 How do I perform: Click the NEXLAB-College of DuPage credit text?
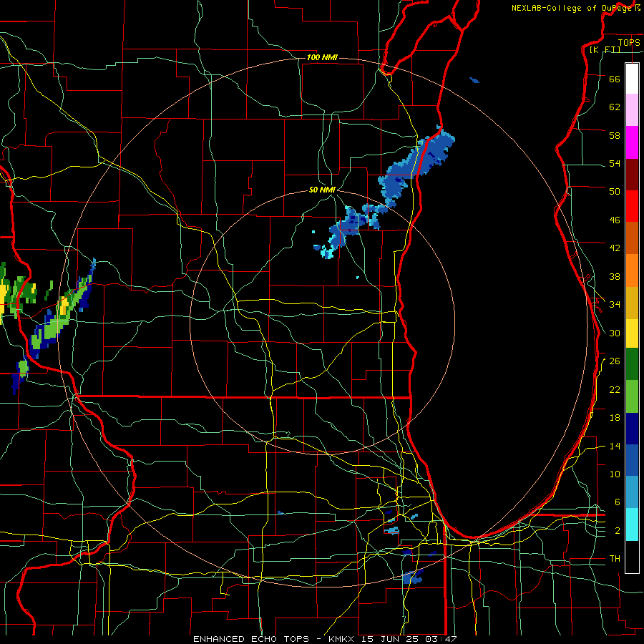click(x=575, y=8)
